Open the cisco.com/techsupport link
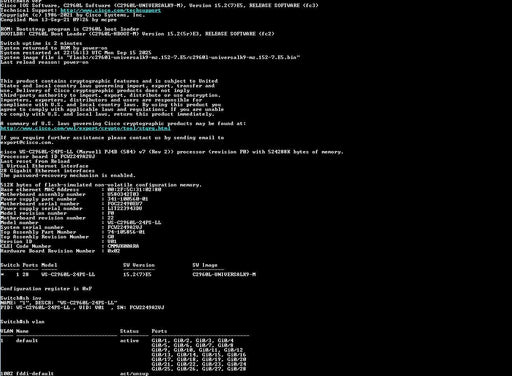This screenshot has width=512, height=376. tap(111, 11)
